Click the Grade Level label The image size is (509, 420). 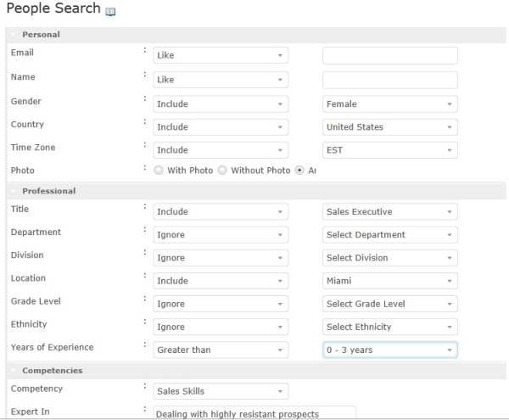click(x=36, y=301)
